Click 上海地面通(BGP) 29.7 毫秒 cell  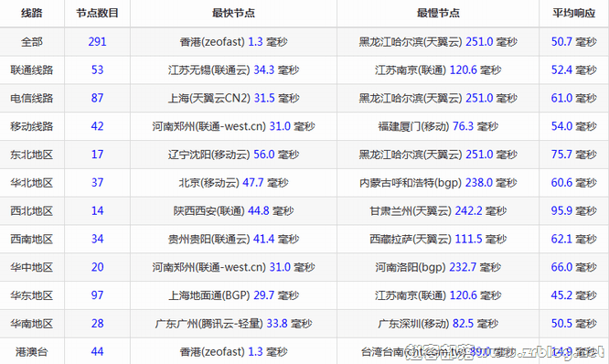[x=233, y=295]
